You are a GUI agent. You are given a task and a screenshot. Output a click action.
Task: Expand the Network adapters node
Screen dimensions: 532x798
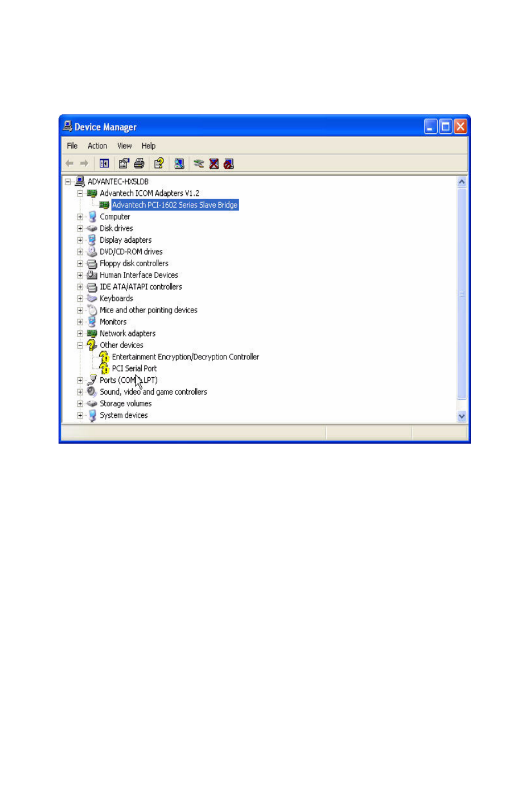pyautogui.click(x=80, y=334)
